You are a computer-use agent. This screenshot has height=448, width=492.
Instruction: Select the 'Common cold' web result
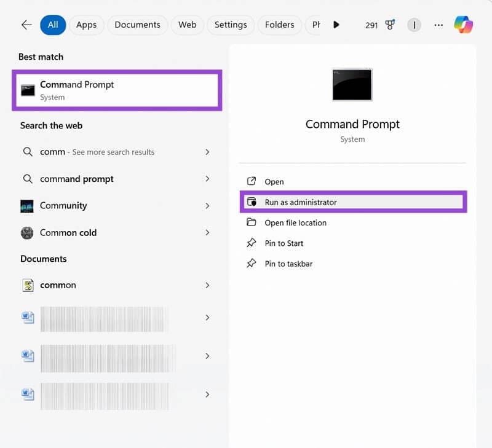(116, 233)
